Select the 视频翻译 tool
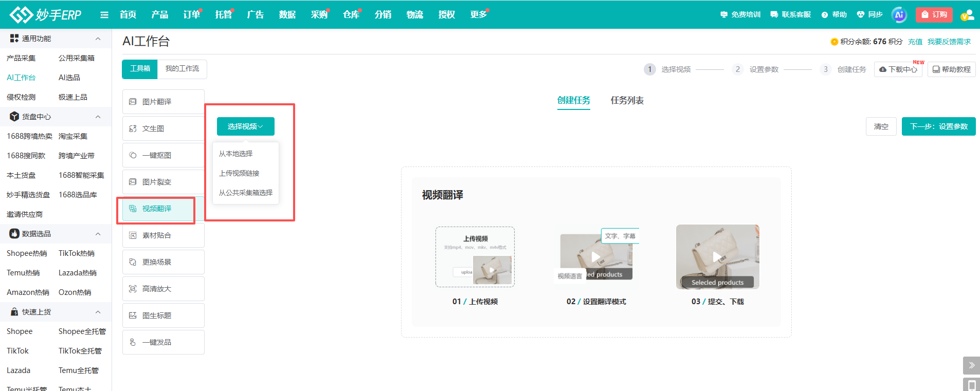 163,209
